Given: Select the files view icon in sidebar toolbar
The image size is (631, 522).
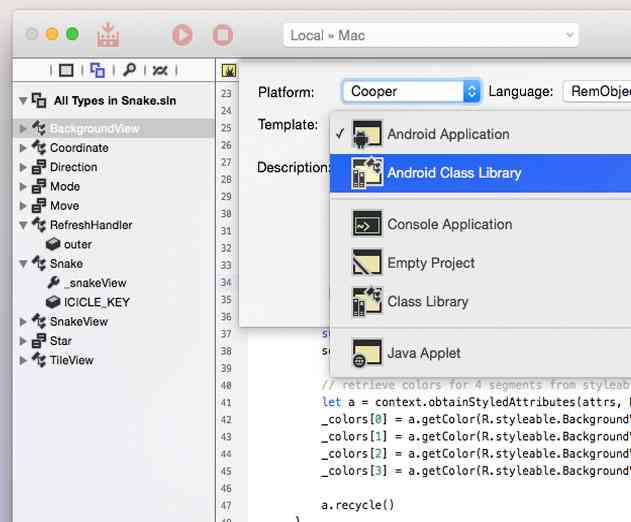Looking at the screenshot, I should (66, 70).
